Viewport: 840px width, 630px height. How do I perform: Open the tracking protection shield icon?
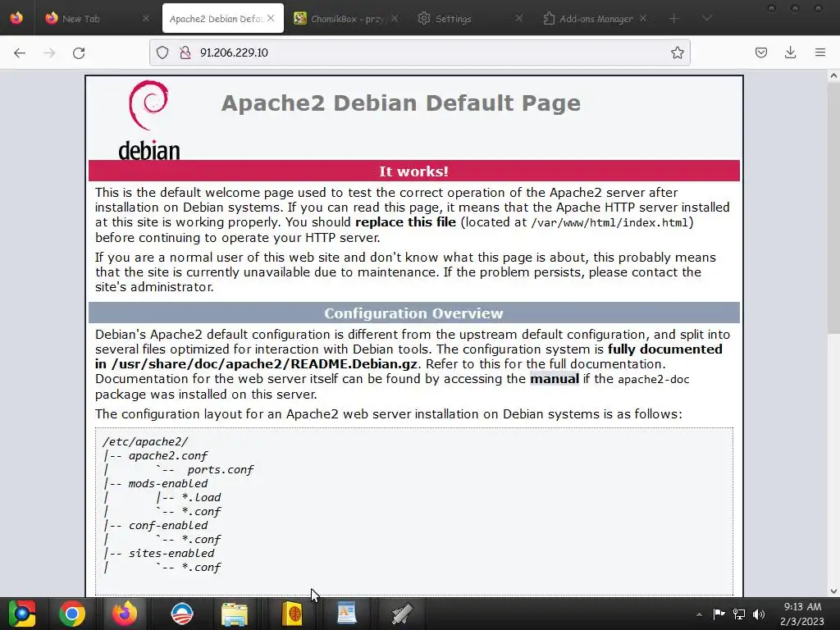[162, 52]
